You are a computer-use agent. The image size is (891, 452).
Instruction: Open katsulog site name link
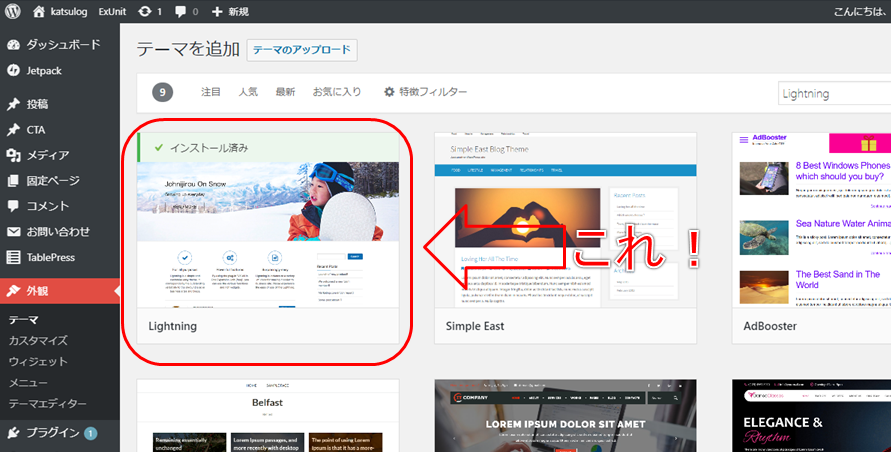click(x=69, y=11)
